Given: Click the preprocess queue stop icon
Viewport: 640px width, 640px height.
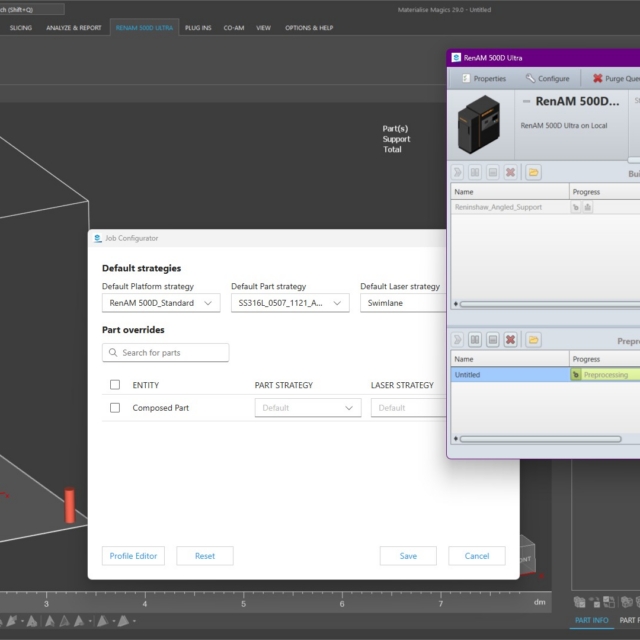Looking at the screenshot, I should tap(493, 340).
